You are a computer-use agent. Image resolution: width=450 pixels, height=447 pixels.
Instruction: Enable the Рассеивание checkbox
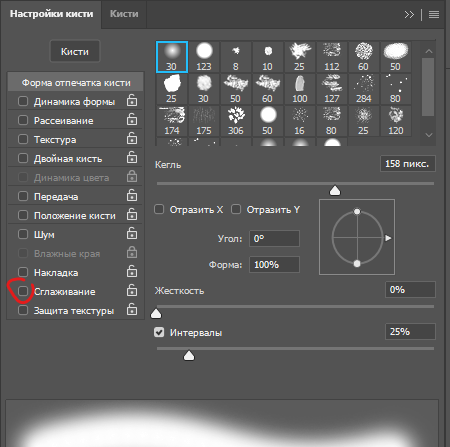click(x=23, y=120)
